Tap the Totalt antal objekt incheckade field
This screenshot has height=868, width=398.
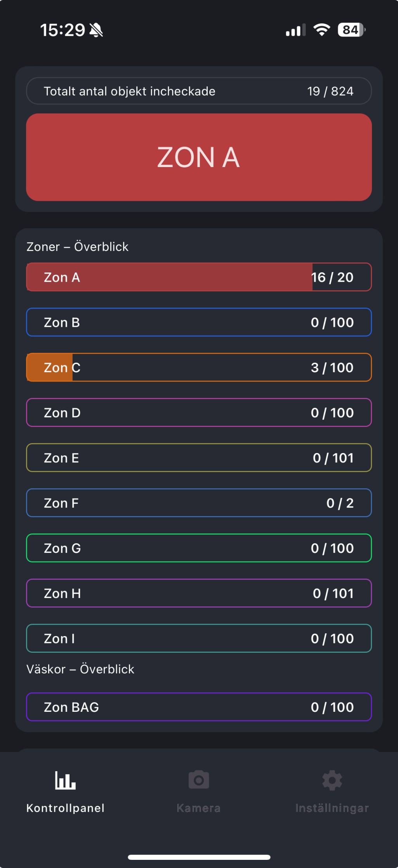[199, 91]
